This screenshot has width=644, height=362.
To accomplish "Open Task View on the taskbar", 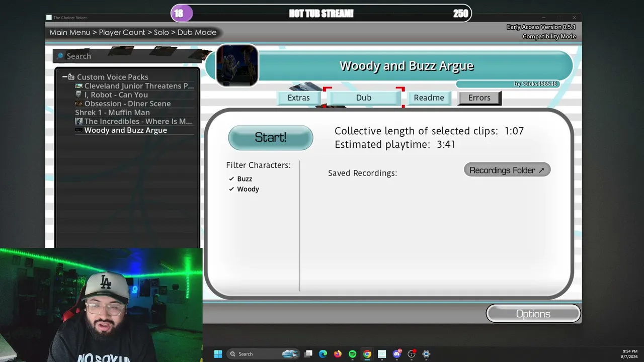I will (308, 354).
